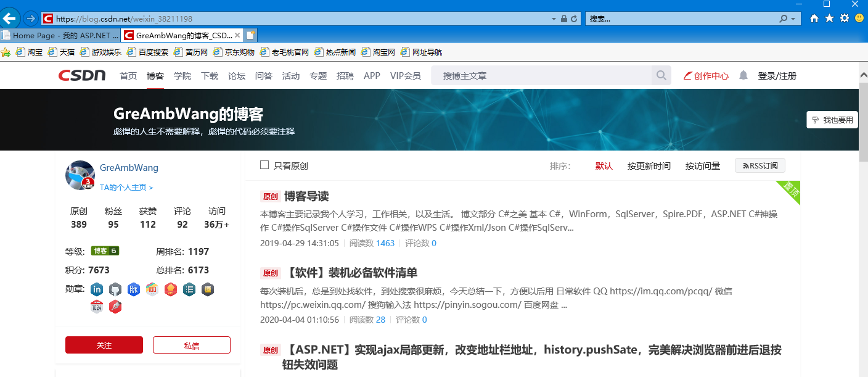Check the 只看原创 checkbox

(x=264, y=165)
